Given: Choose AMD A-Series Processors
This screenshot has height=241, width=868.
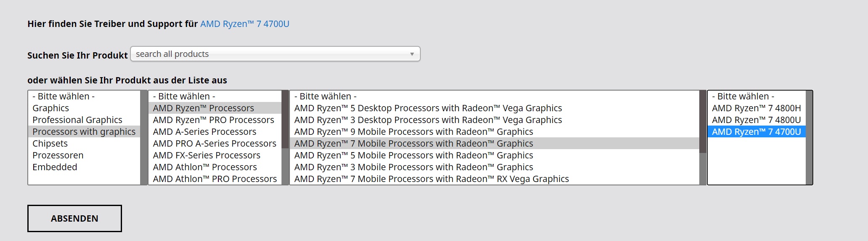Looking at the screenshot, I should [x=204, y=132].
